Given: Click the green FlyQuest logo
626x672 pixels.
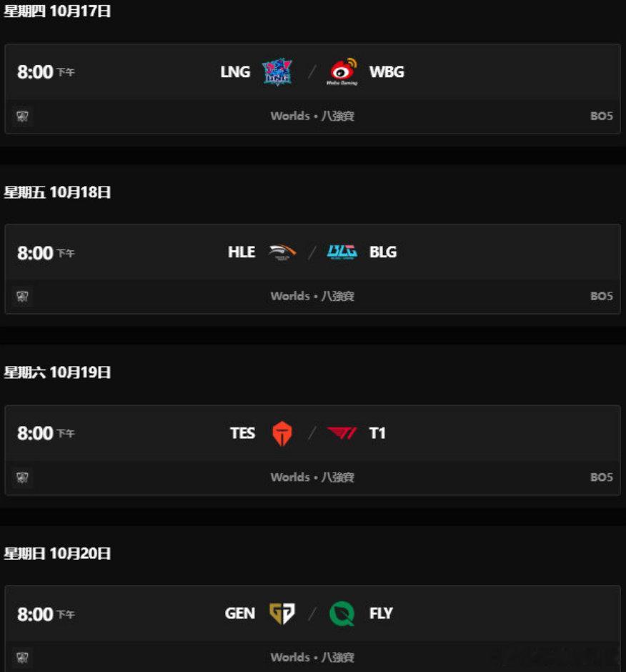Looking at the screenshot, I should (342, 613).
